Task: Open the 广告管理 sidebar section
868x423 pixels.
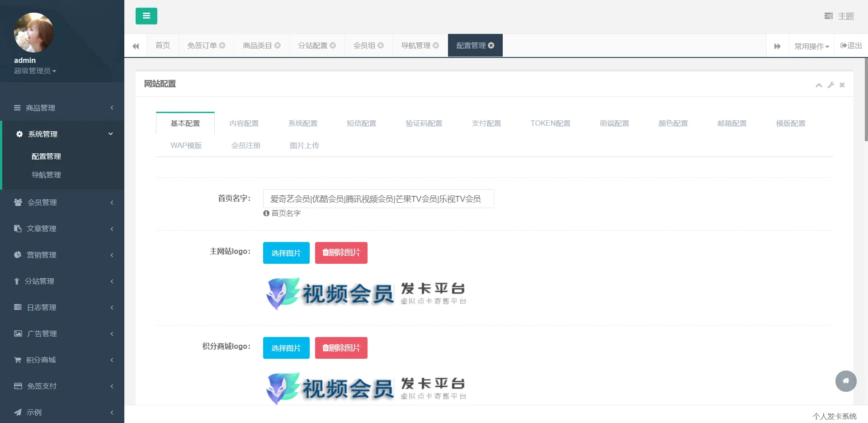Action: (x=42, y=333)
